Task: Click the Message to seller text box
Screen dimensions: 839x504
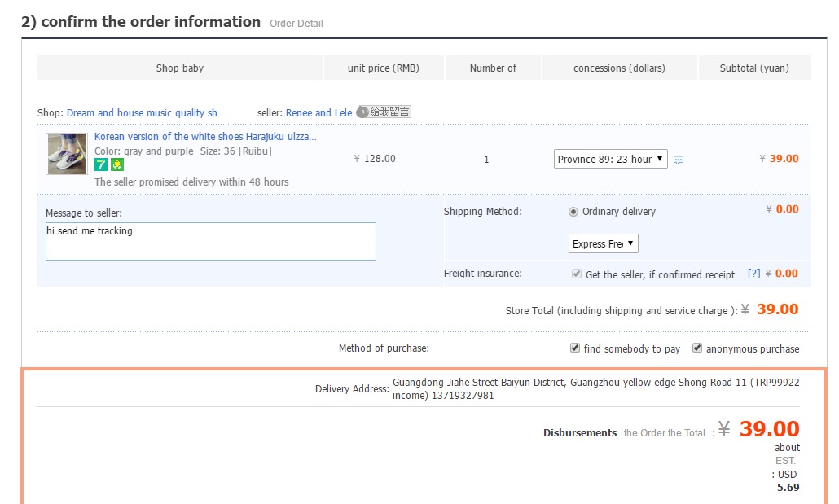Action: point(210,241)
